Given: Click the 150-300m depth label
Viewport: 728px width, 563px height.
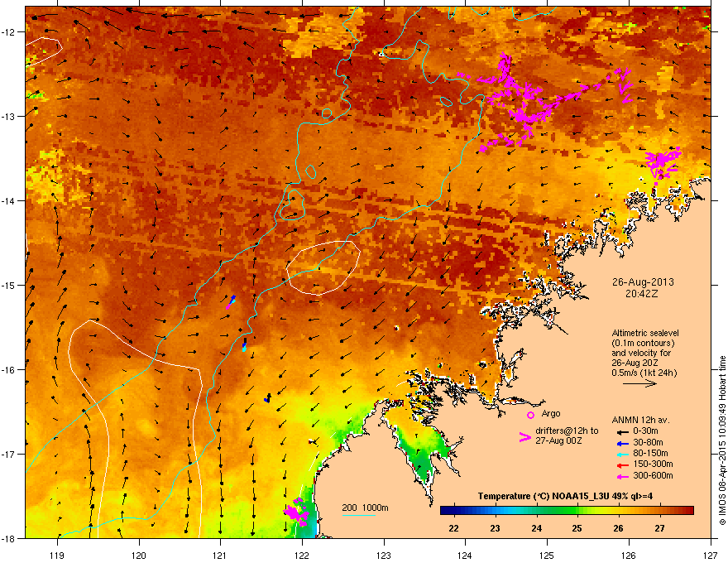Looking at the screenshot, I should click(653, 464).
